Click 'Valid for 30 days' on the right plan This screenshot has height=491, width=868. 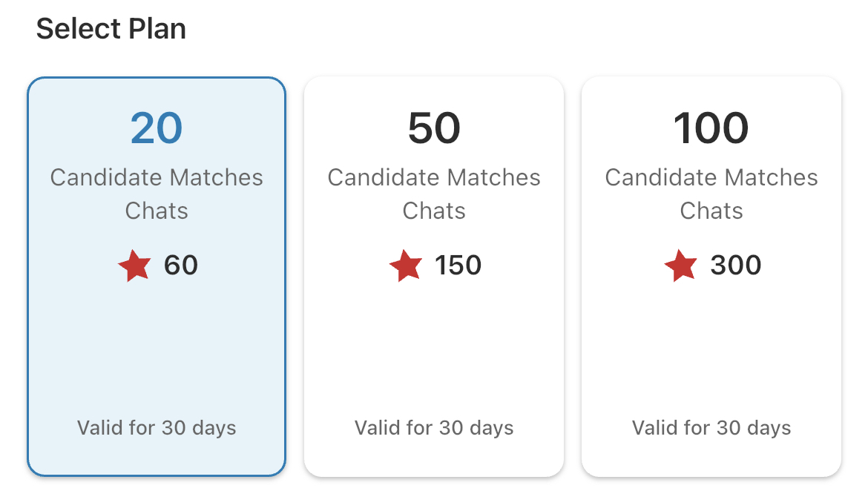(711, 428)
